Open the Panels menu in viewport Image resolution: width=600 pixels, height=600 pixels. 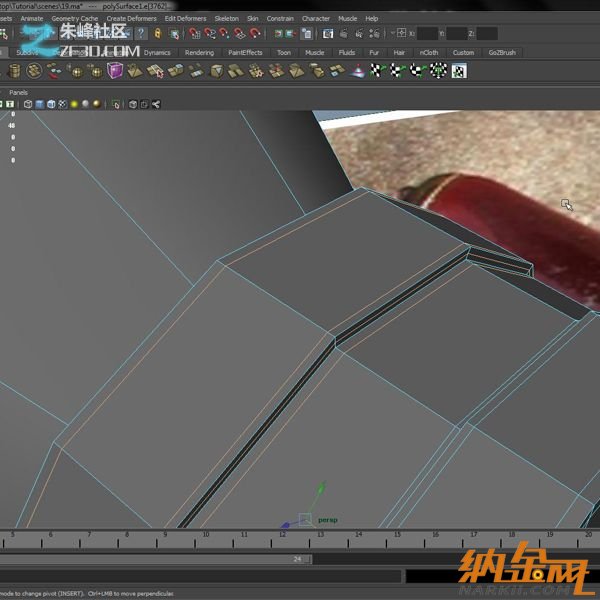pos(18,93)
